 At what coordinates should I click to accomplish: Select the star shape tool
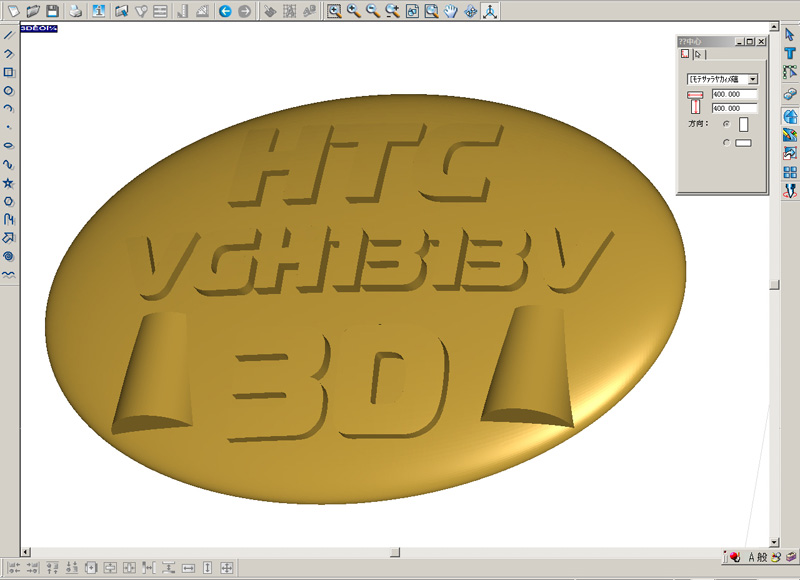click(9, 183)
